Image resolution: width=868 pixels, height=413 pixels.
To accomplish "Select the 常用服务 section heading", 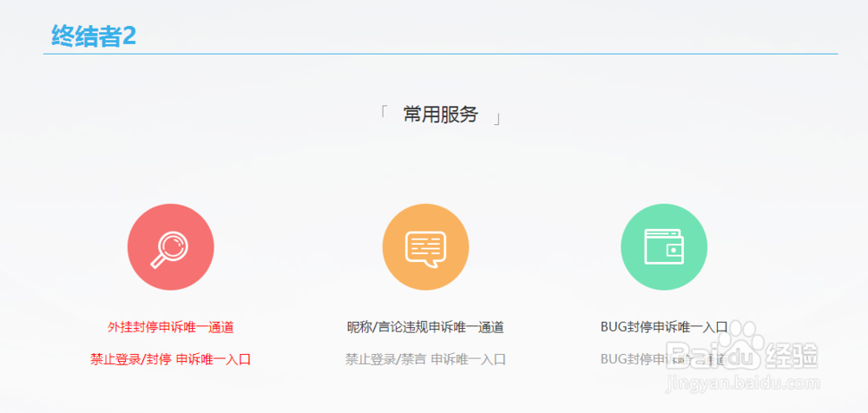I will (x=441, y=115).
